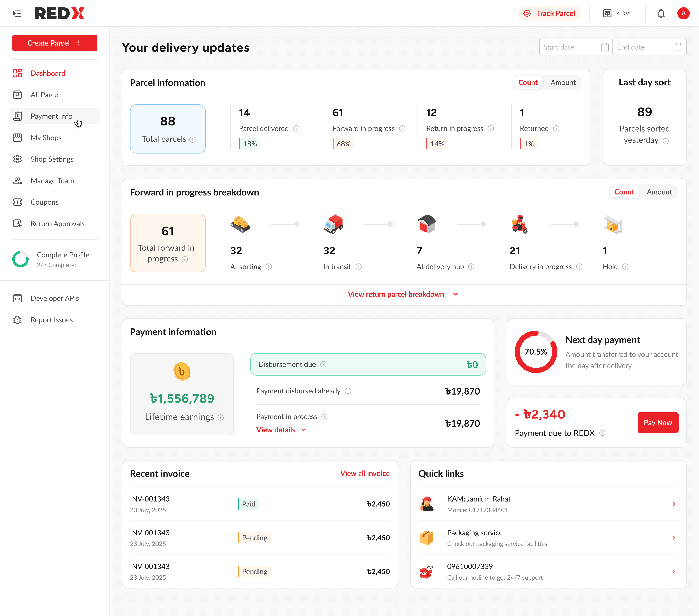
Task: Click the Complete Profile progress ring
Action: coord(20,259)
